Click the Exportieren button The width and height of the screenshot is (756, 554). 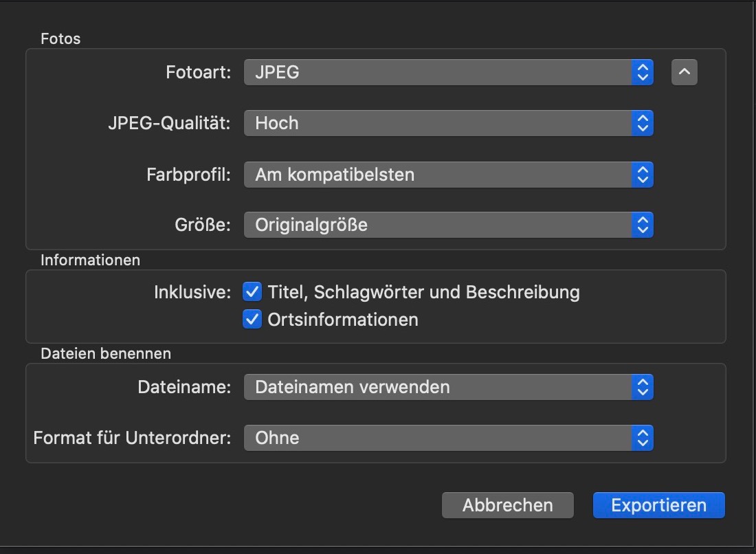658,505
